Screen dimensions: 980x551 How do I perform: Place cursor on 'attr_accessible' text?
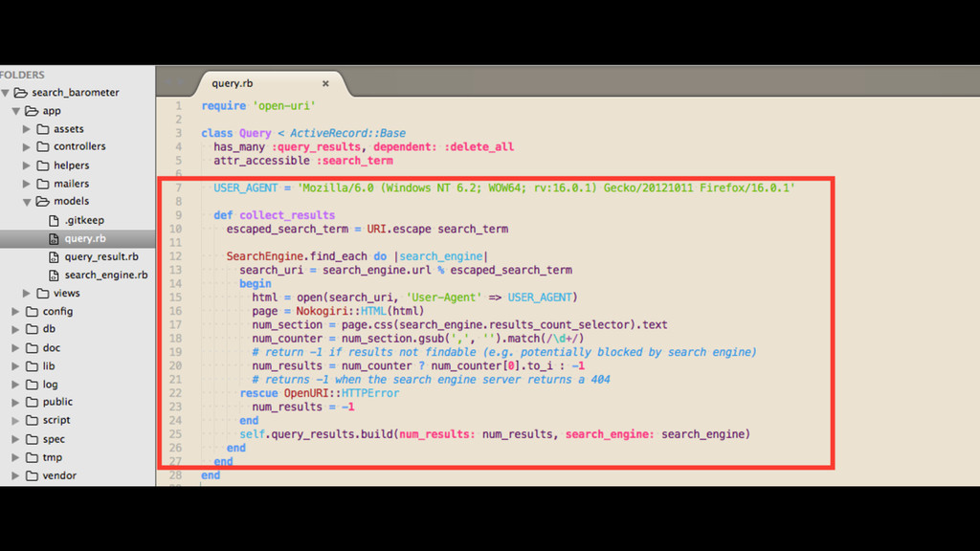pyautogui.click(x=261, y=161)
